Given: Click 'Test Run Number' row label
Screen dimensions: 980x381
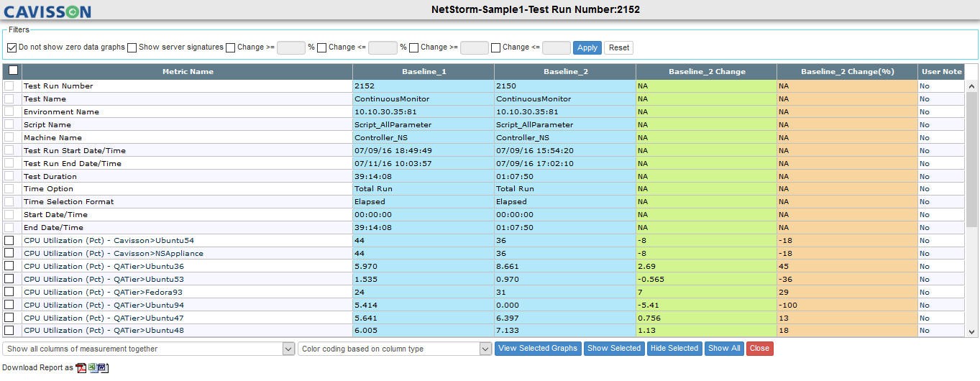Looking at the screenshot, I should click(58, 86).
